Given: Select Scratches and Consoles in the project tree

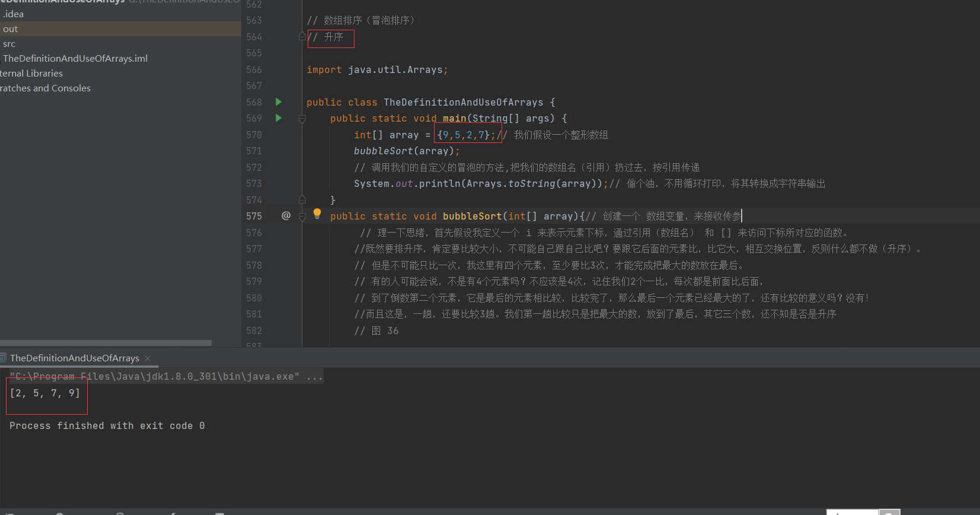Looking at the screenshot, I should [x=45, y=88].
